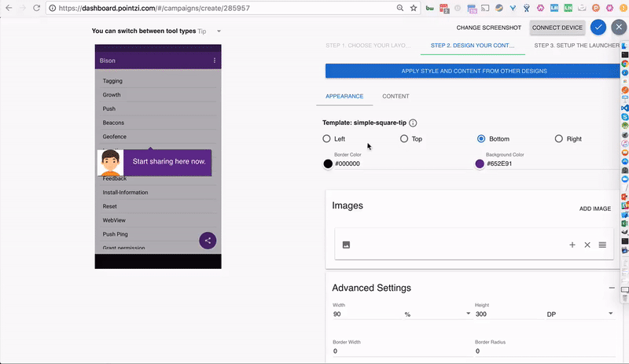
Task: Click 'Push Ping' in the phone preview list
Action: (x=115, y=234)
